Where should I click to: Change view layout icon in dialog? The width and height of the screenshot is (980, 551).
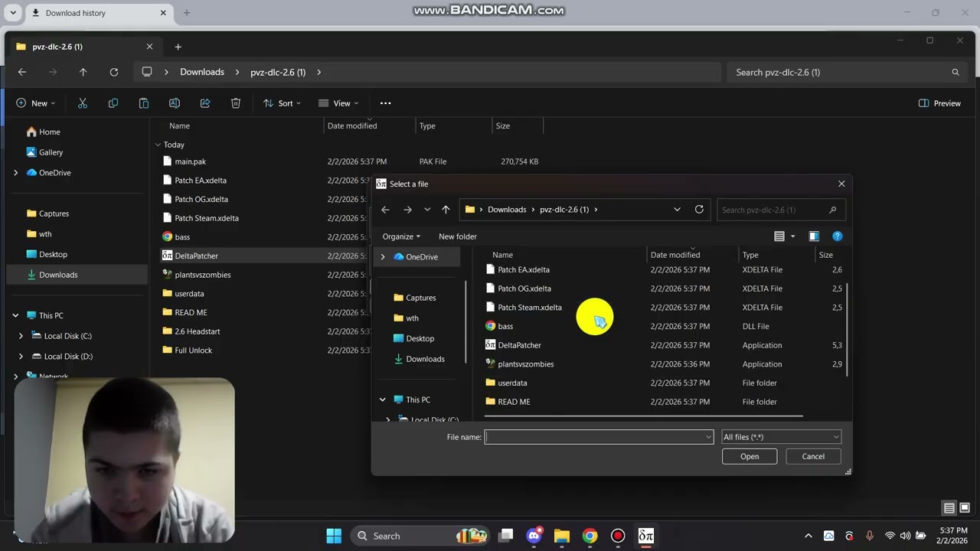tap(779, 236)
